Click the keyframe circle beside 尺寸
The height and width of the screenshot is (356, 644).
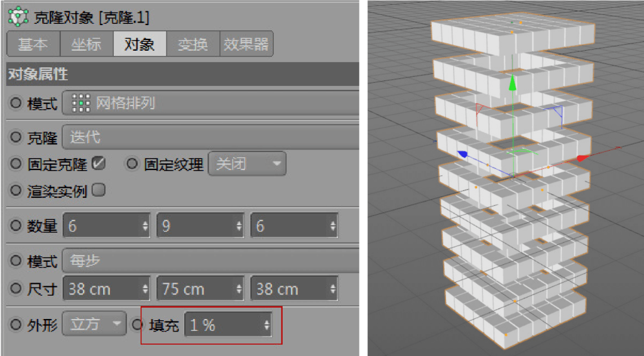point(16,288)
